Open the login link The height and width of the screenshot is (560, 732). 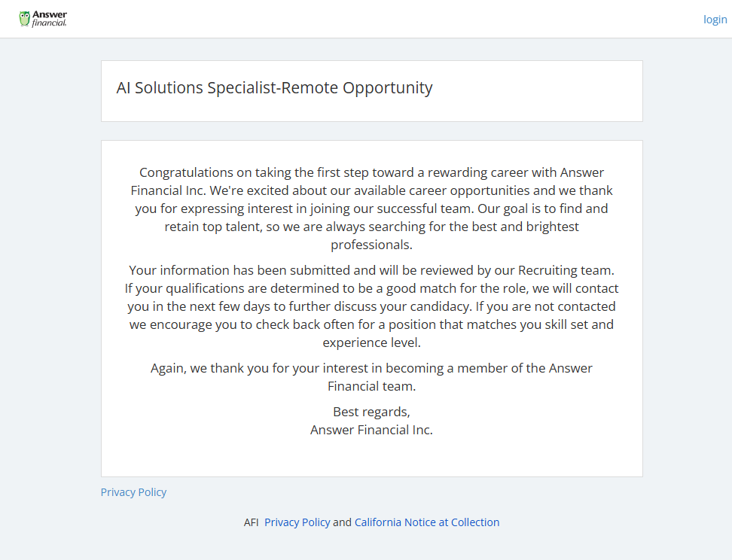click(x=715, y=20)
